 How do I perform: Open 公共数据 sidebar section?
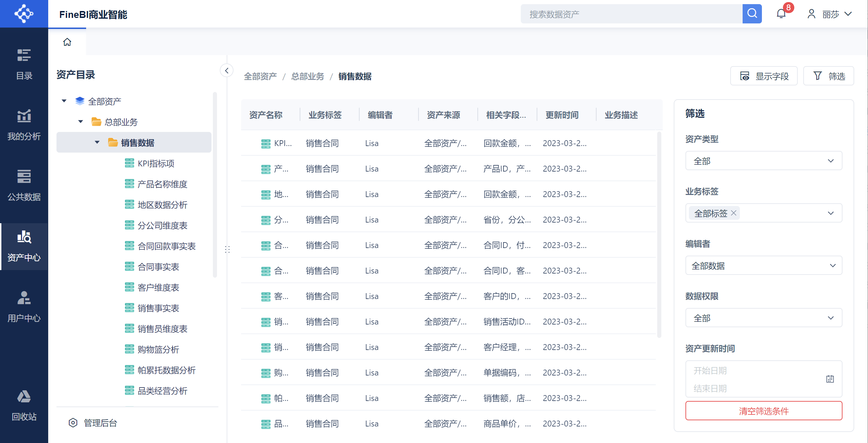click(24, 185)
